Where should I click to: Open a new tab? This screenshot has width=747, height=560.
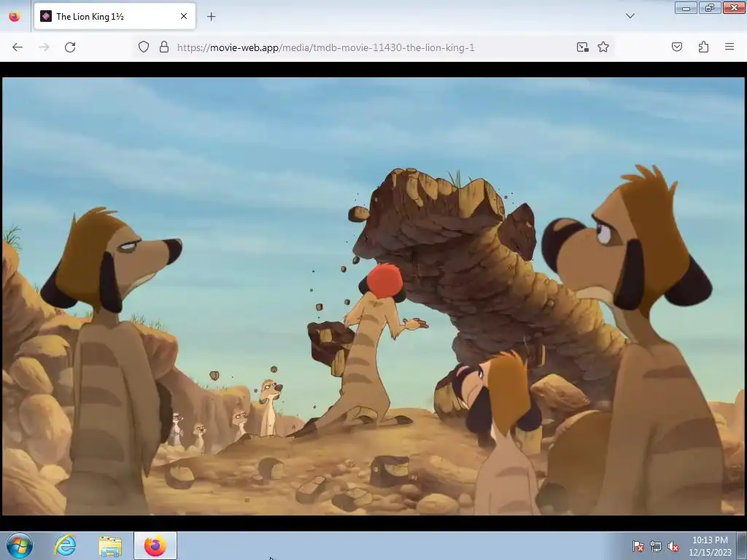pyautogui.click(x=211, y=17)
